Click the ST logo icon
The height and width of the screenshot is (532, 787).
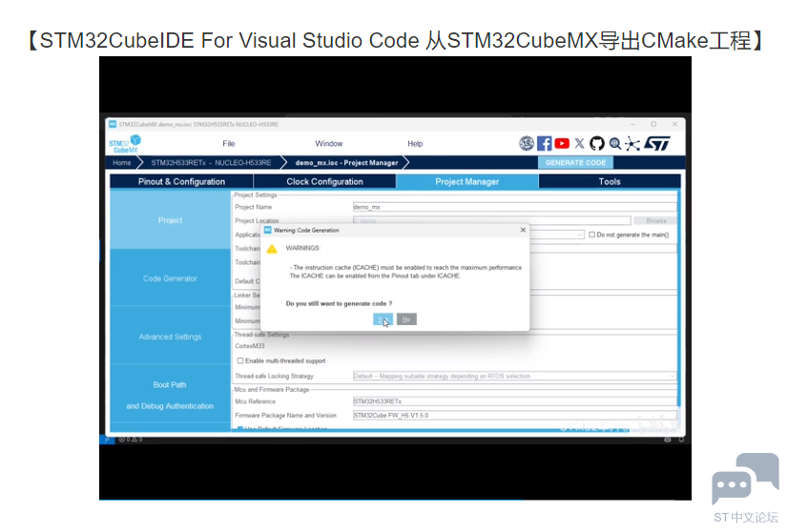pos(657,144)
